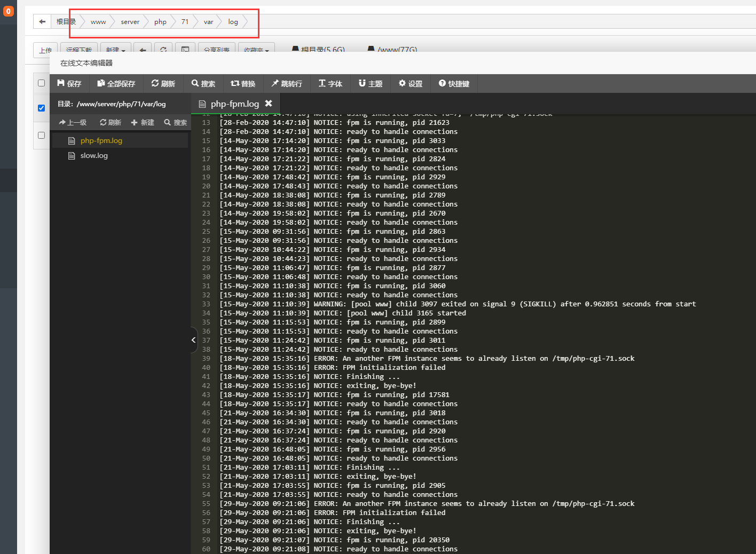Click the orange 0 notification badge
Viewport: 756px width, 554px height.
(8, 11)
